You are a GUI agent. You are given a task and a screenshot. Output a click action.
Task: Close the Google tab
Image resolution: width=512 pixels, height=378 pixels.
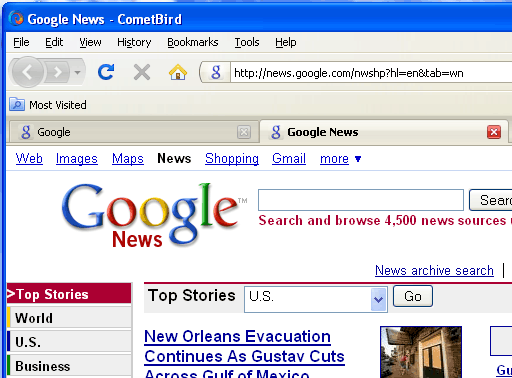[x=244, y=132]
